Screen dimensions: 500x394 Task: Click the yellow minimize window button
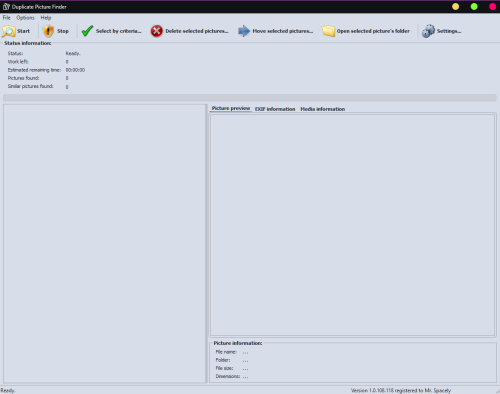pyautogui.click(x=455, y=7)
